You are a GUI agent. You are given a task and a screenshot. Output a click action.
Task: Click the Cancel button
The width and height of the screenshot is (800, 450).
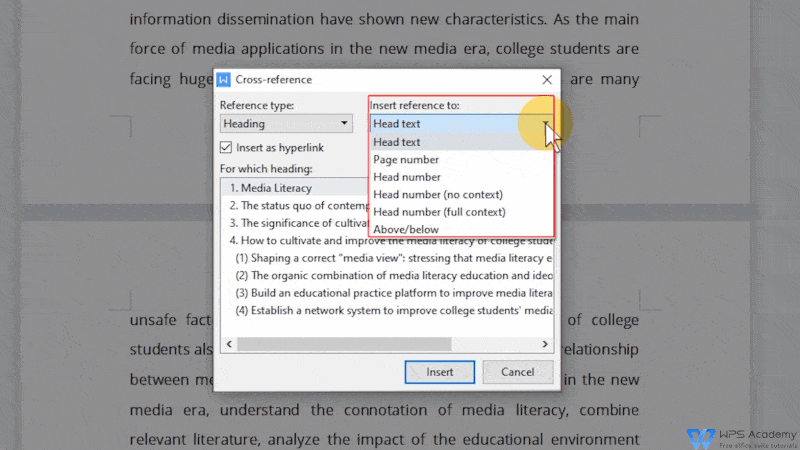[517, 372]
